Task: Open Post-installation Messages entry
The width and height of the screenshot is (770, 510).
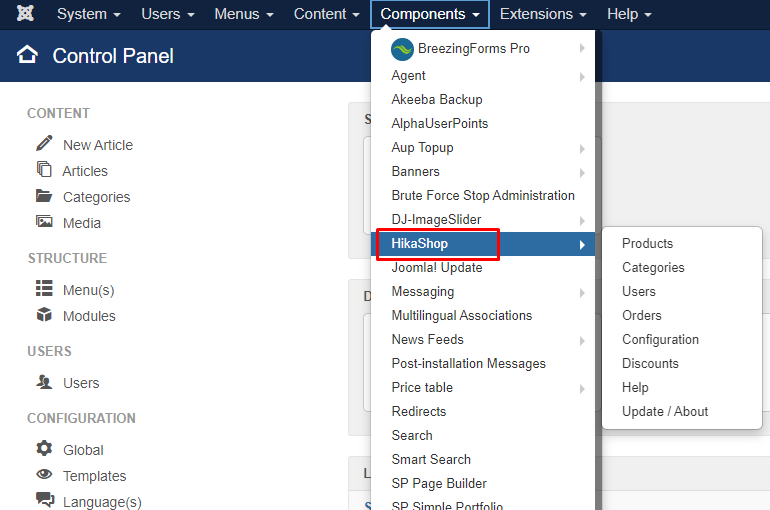Action: [468, 364]
